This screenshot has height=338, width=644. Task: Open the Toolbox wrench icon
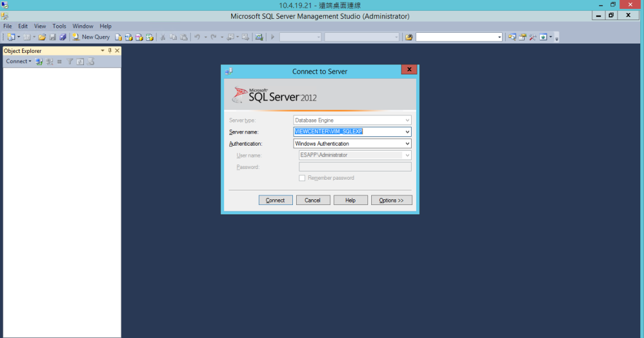click(533, 37)
